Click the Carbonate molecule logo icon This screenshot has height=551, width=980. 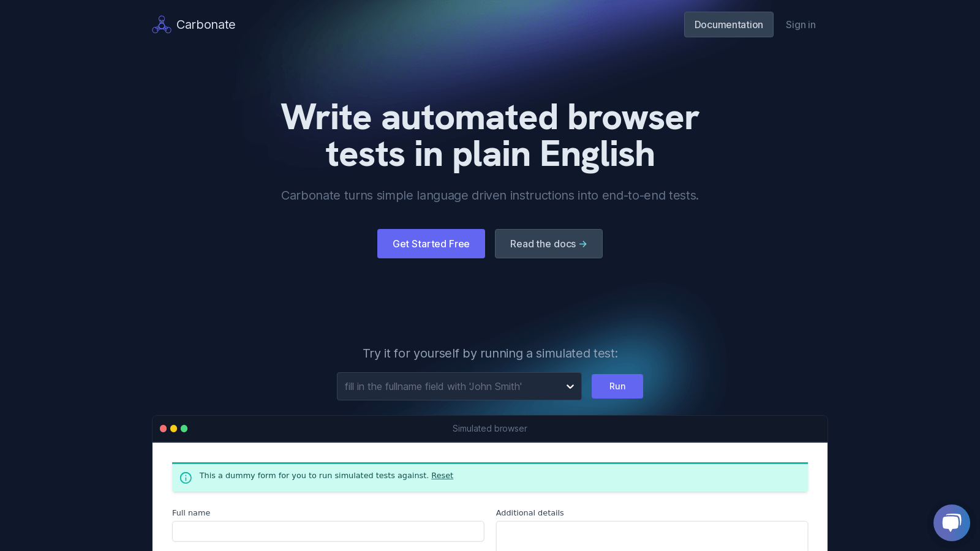[162, 24]
